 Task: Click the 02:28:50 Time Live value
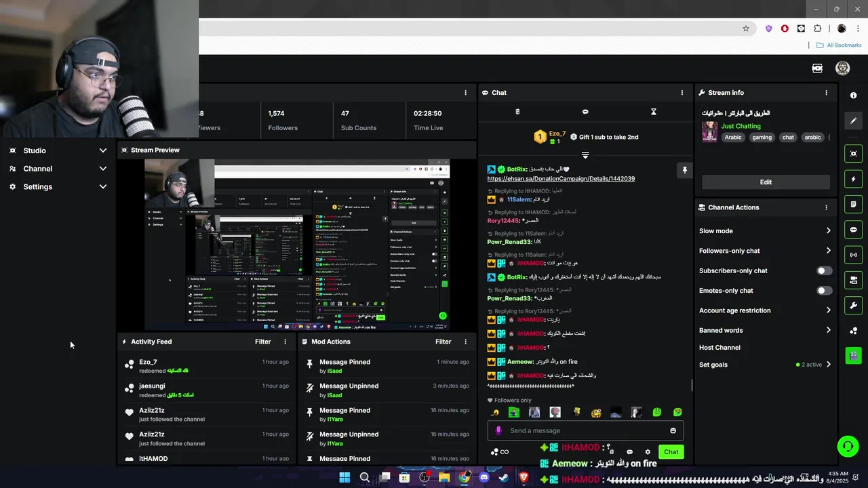(x=428, y=114)
